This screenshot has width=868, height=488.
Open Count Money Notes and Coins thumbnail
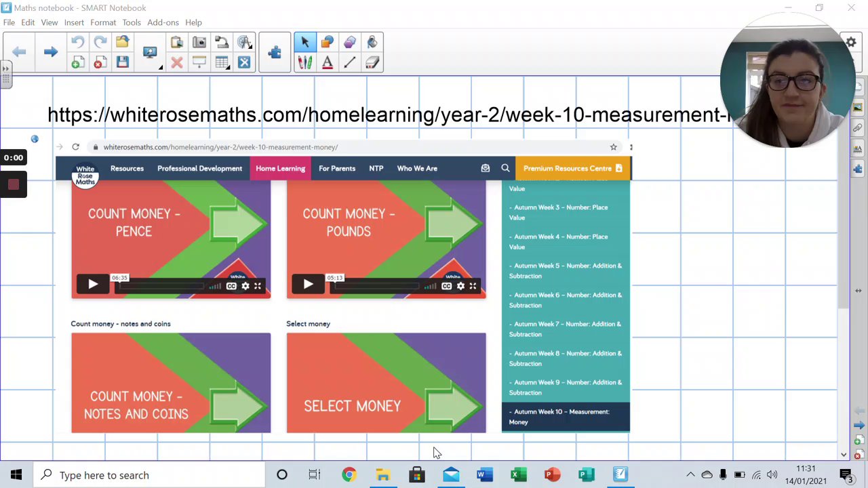click(x=171, y=383)
